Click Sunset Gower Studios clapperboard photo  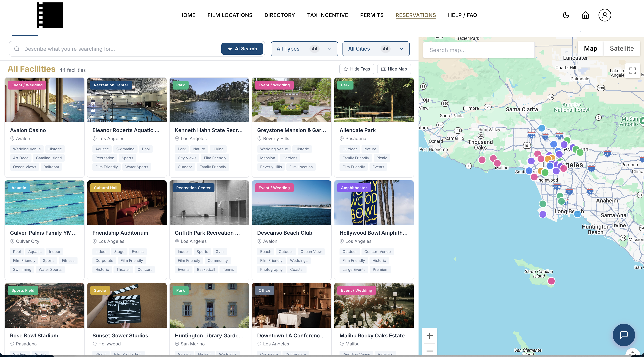tap(127, 305)
